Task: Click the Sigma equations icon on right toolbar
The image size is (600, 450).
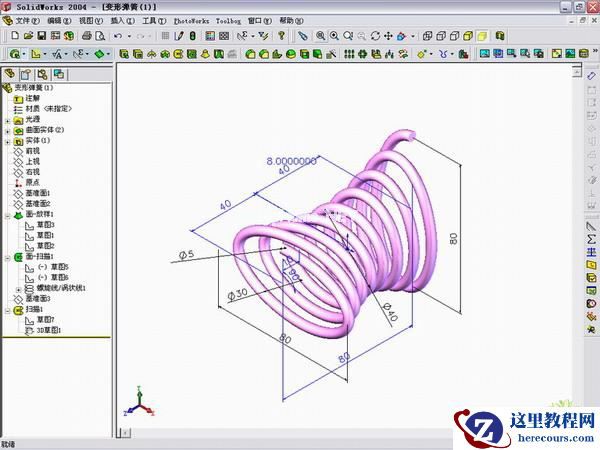Action: pyautogui.click(x=591, y=240)
